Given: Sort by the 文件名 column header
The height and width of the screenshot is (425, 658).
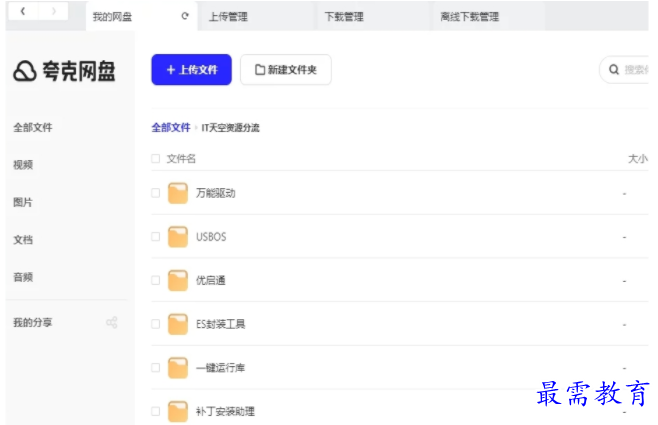Looking at the screenshot, I should (x=181, y=159).
